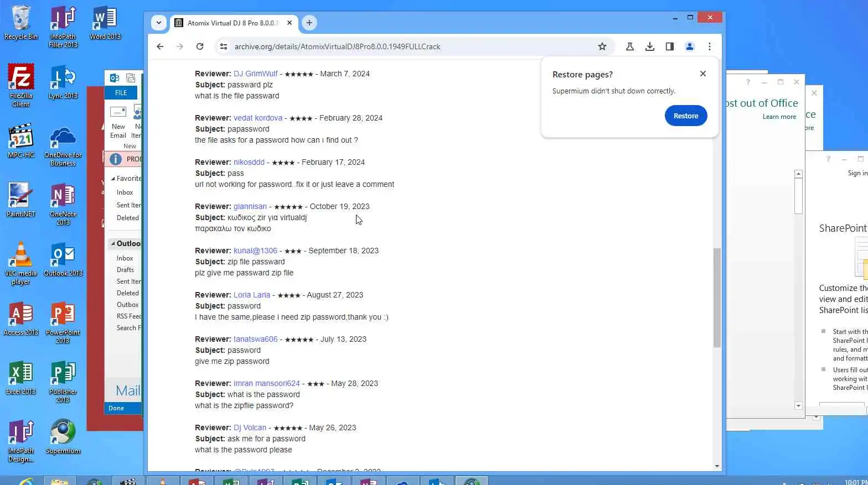Launch Excel 2013 desktop icon
868x485 pixels.
pos(21,378)
